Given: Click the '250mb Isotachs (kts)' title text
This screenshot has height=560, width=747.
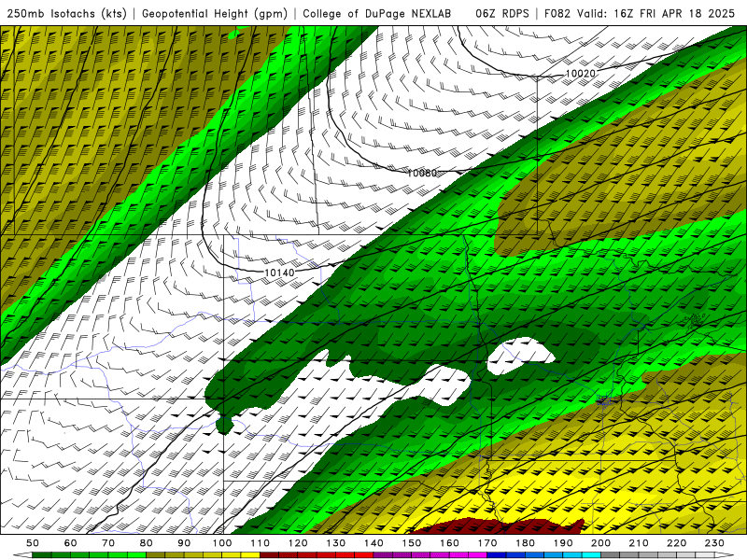Looking at the screenshot, I should point(66,13).
